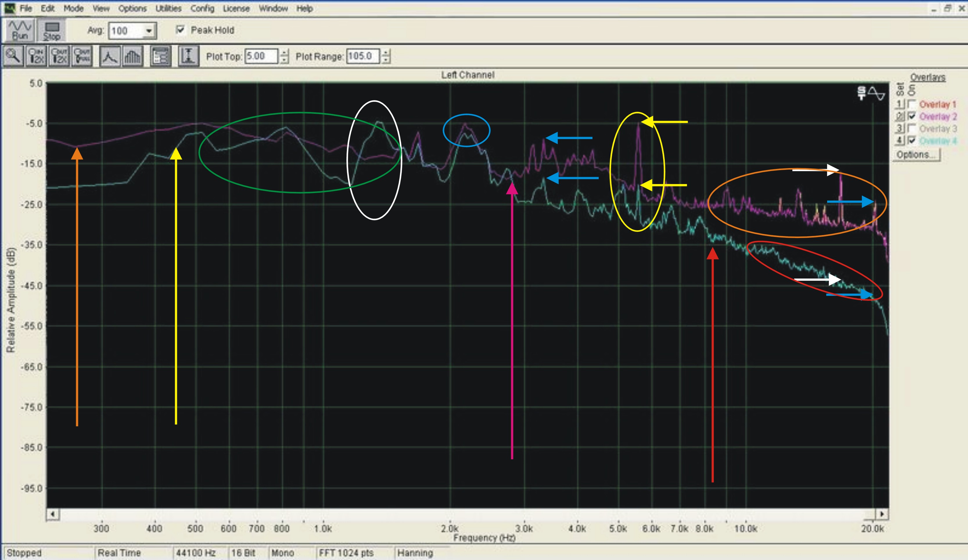Click the Left Channel plot title
Screen dimensions: 968x560
(x=468, y=75)
